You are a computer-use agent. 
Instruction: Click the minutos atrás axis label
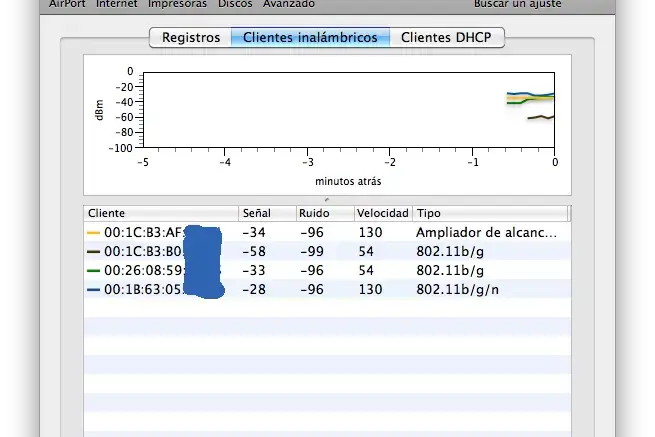coord(348,181)
